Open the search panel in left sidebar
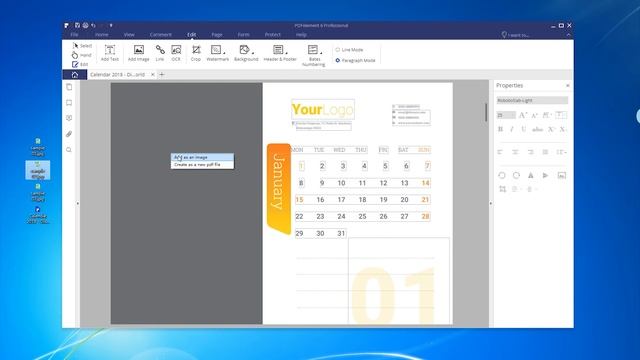Viewport: 640px width, 360px height. click(69, 150)
